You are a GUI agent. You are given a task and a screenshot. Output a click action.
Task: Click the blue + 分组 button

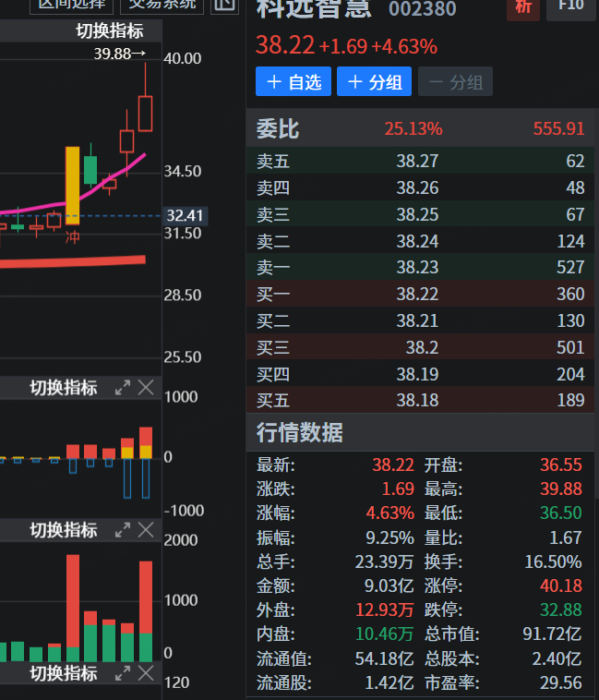[374, 82]
